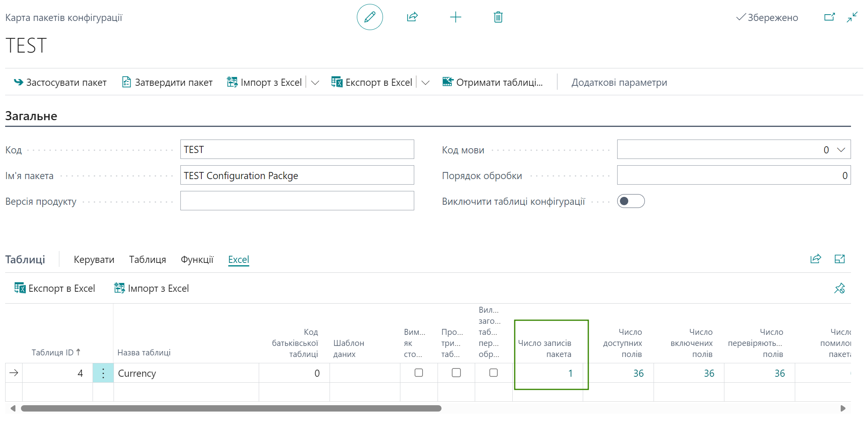Screen dimensions: 868x423
Task: Click share icon in Tables section
Action: (815, 259)
